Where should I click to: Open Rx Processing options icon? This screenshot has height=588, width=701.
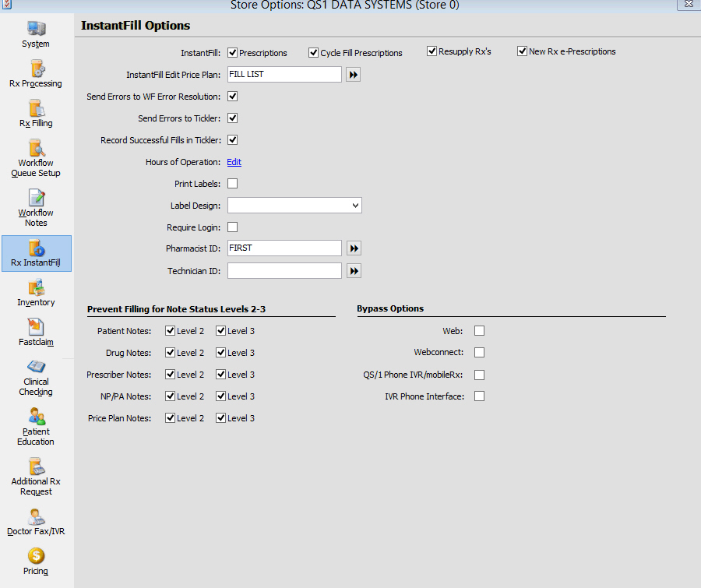37,69
